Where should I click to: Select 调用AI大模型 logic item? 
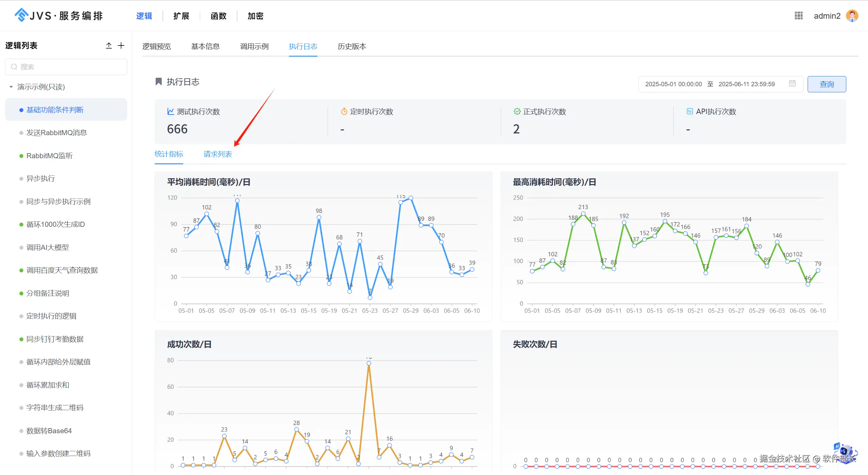pyautogui.click(x=47, y=248)
